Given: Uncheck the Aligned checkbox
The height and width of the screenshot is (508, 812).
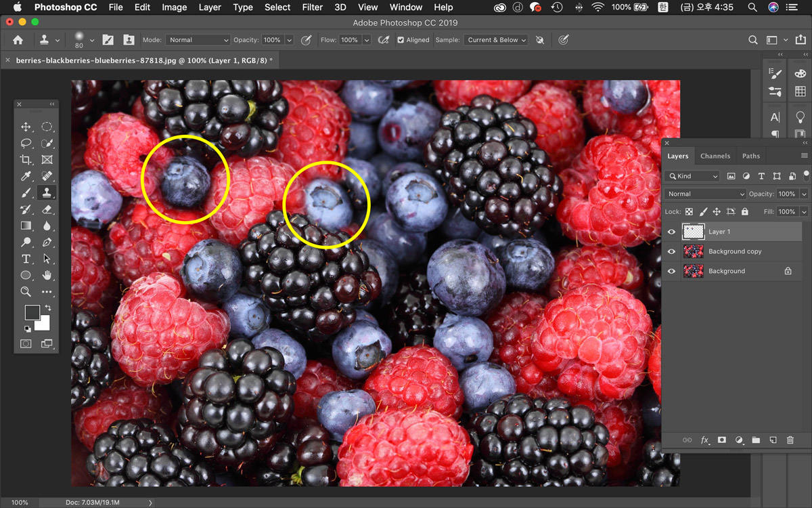Looking at the screenshot, I should pyautogui.click(x=401, y=40).
